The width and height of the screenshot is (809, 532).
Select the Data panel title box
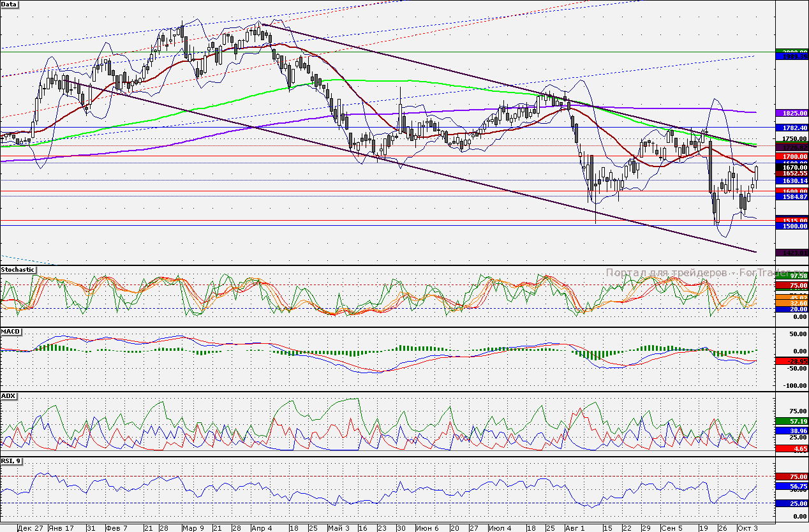[11, 3]
